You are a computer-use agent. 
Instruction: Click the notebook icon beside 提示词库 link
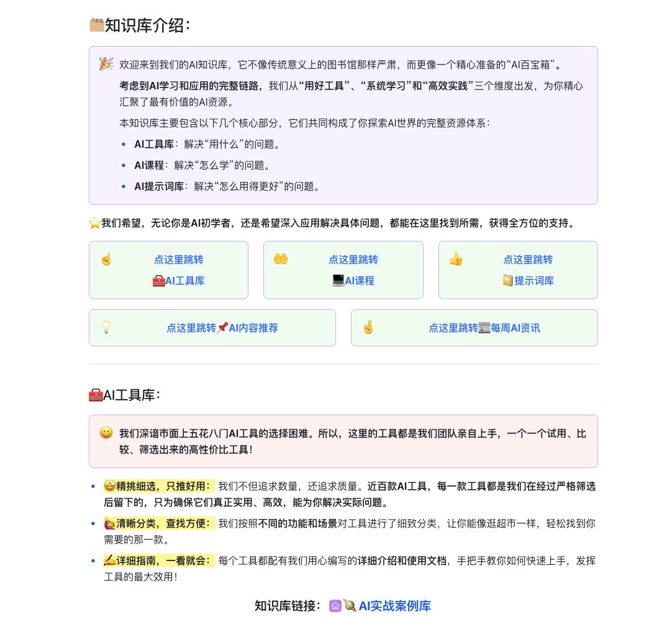(x=508, y=281)
